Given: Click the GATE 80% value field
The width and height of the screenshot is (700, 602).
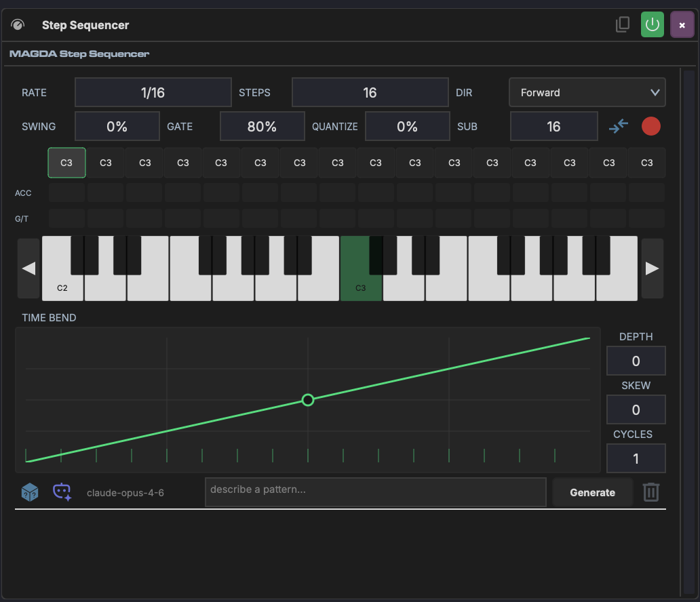Looking at the screenshot, I should (x=262, y=126).
